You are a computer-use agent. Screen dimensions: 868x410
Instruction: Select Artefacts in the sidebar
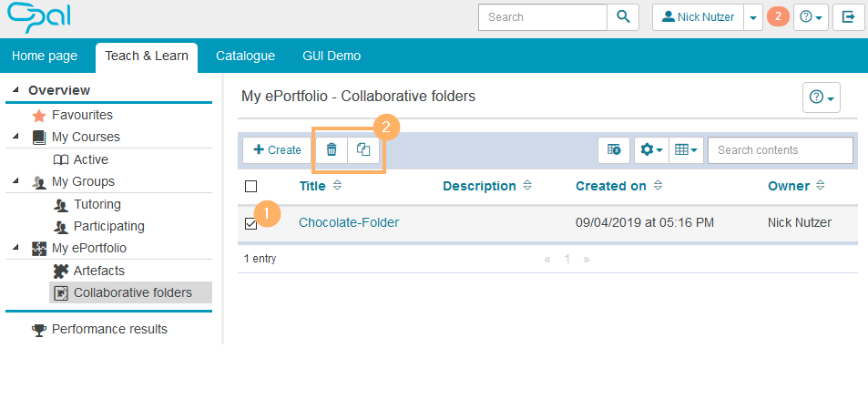[x=98, y=271]
